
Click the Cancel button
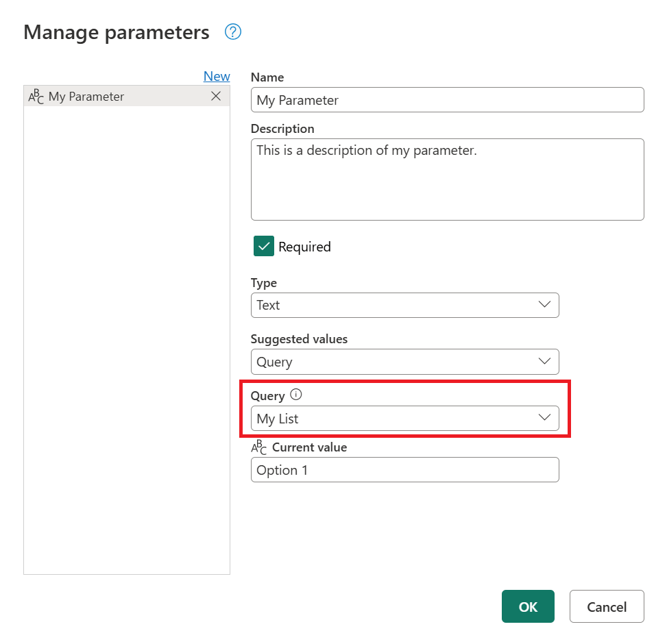tap(606, 606)
